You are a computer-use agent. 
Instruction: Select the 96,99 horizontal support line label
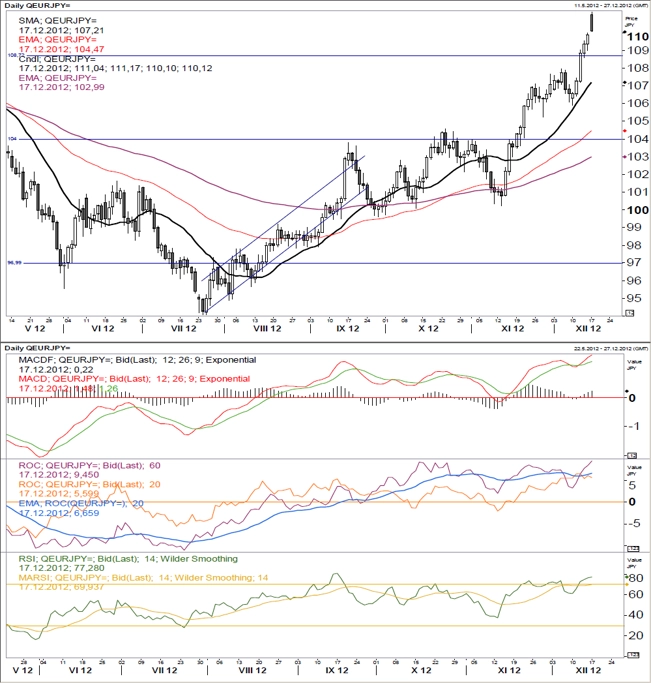pos(14,263)
